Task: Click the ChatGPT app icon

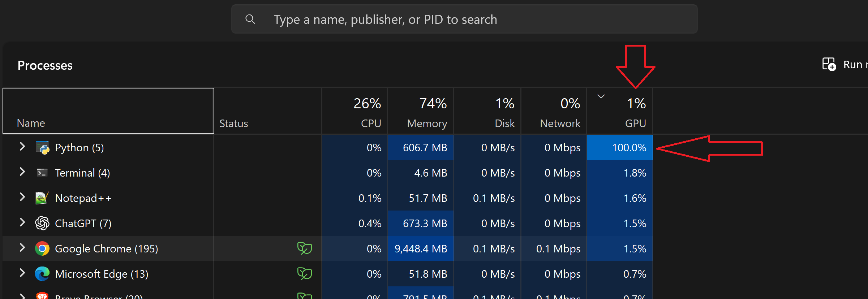Action: pyautogui.click(x=42, y=223)
